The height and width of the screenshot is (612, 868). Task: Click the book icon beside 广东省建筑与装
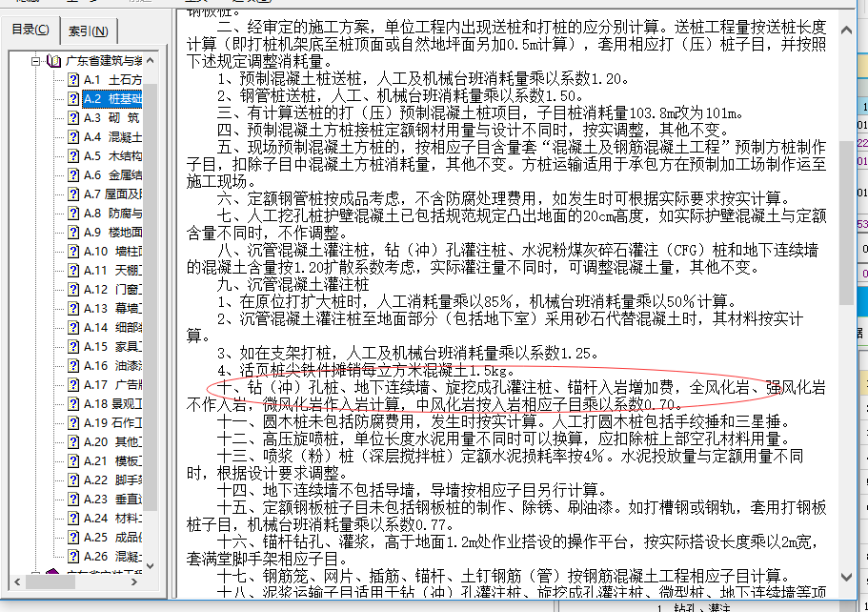pos(53,61)
